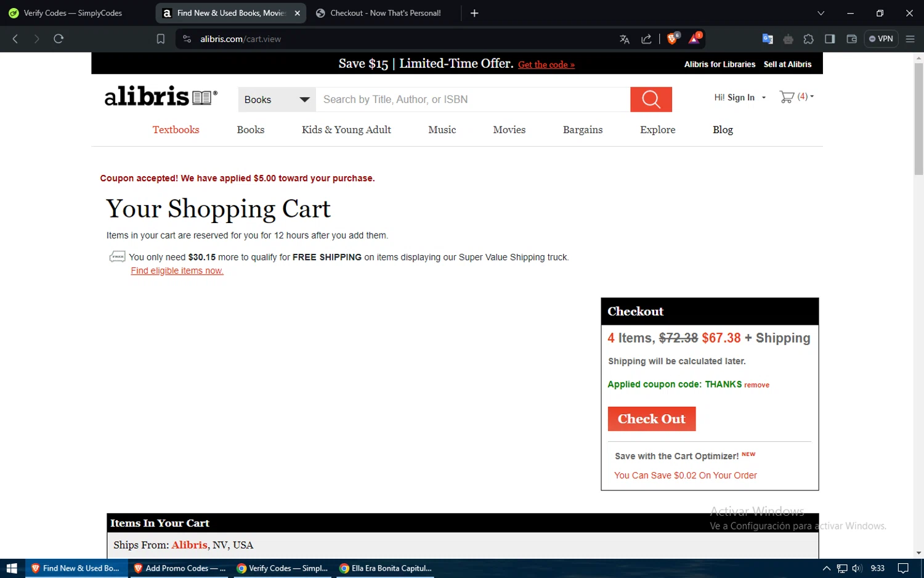The width and height of the screenshot is (924, 578).
Task: Open Brave Shields lion icon
Action: tap(673, 38)
